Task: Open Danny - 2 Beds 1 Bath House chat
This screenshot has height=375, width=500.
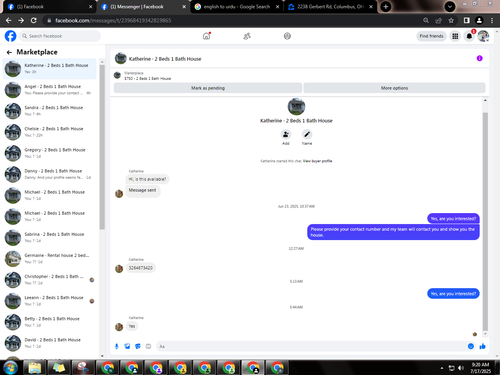Action: coord(49,174)
